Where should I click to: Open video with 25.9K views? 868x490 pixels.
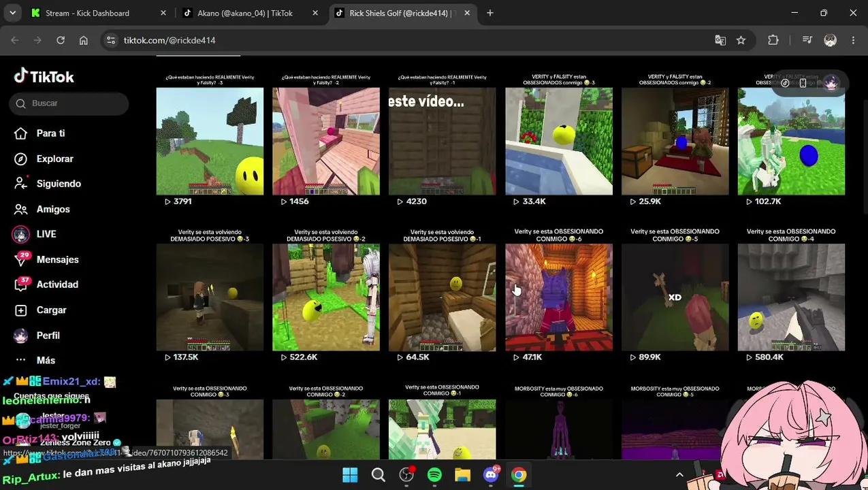675,141
